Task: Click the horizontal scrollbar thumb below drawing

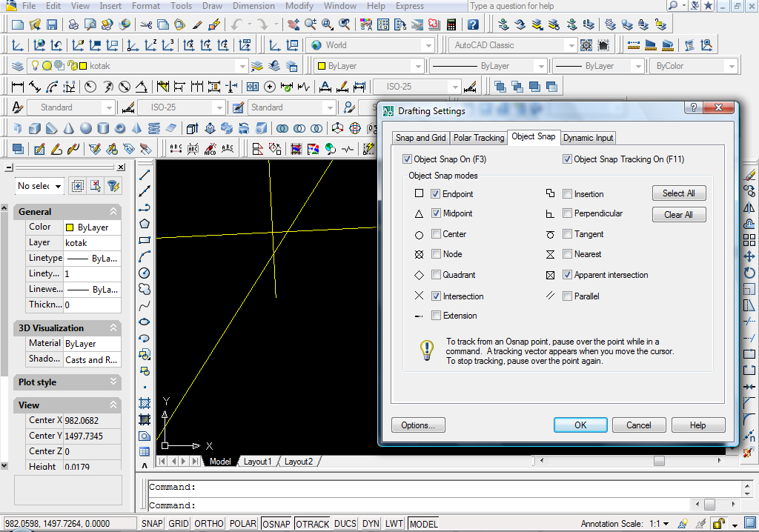Action: click(x=659, y=461)
